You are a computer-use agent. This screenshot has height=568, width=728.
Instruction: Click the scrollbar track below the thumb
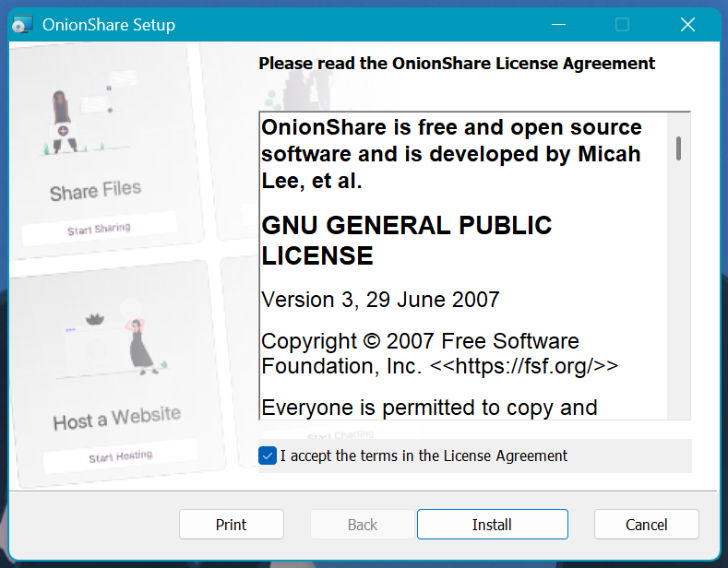click(679, 295)
